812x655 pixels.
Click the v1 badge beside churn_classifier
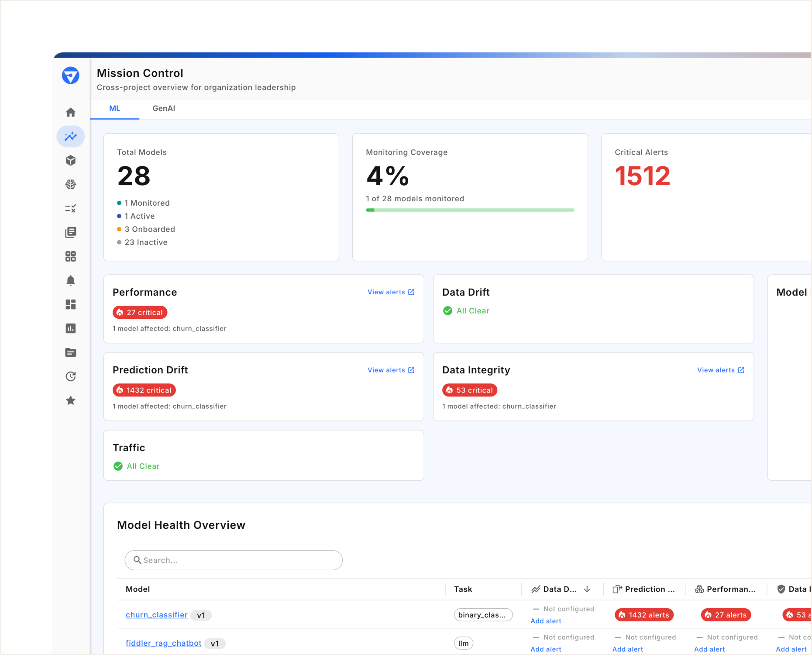pyautogui.click(x=201, y=615)
